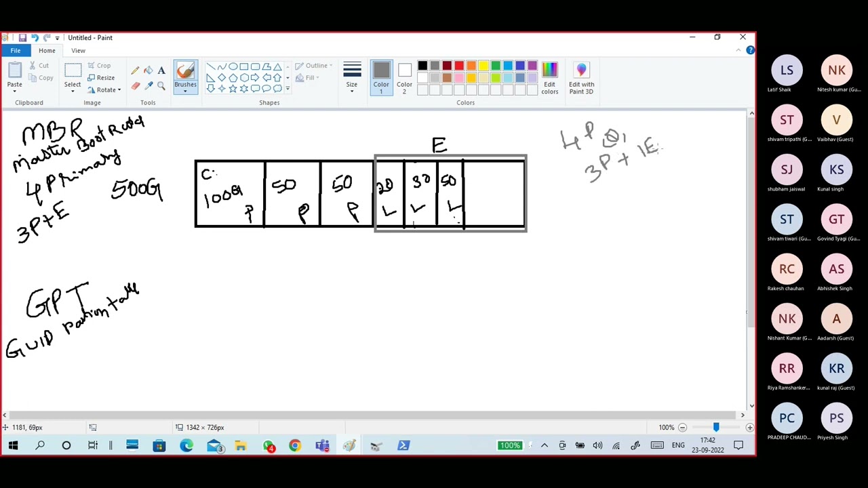Pick the black color swatch
The image size is (868, 488).
coord(422,66)
